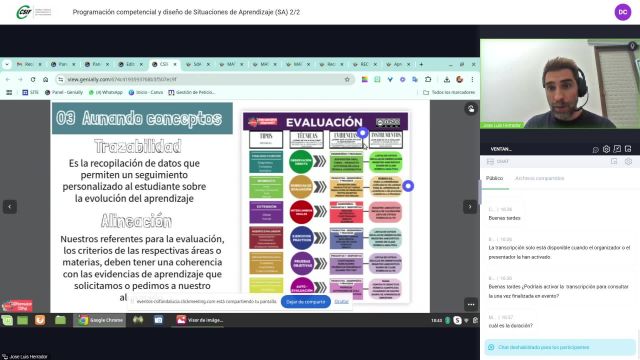Screen dimensions: 640x360
Task: Open chat settings gear icon
Action: [628, 162]
